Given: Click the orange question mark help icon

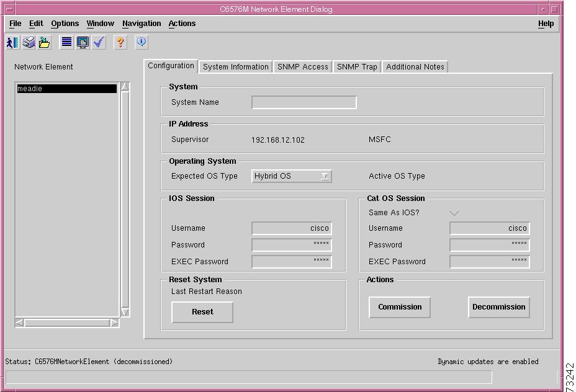Looking at the screenshot, I should coord(120,43).
